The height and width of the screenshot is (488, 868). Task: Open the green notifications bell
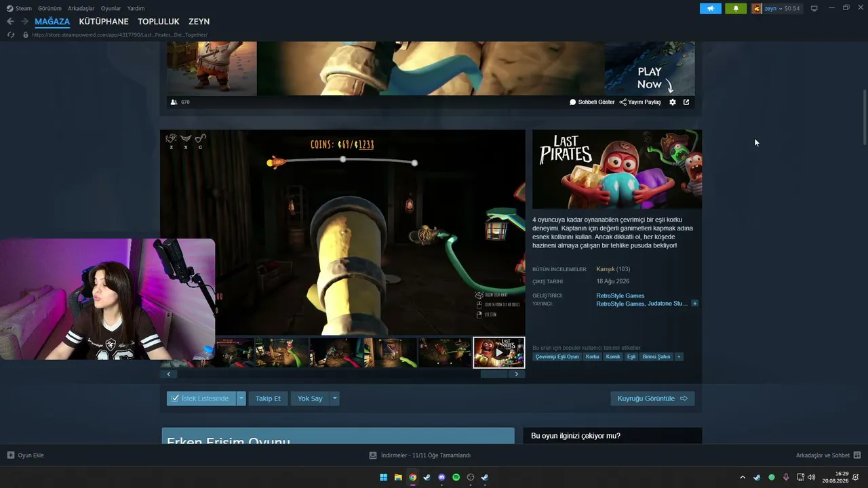coord(736,8)
